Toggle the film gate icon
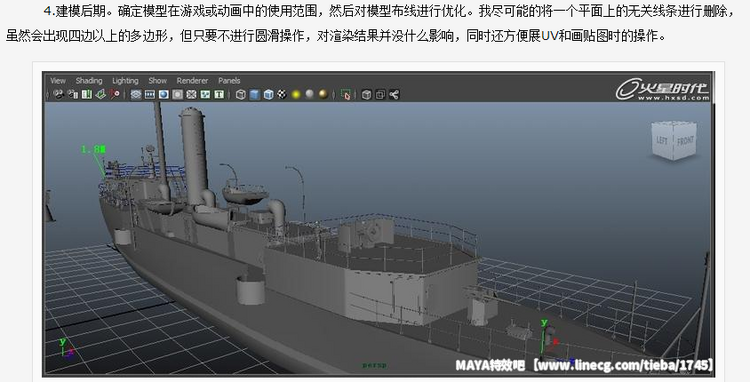750x382 pixels. (150, 95)
